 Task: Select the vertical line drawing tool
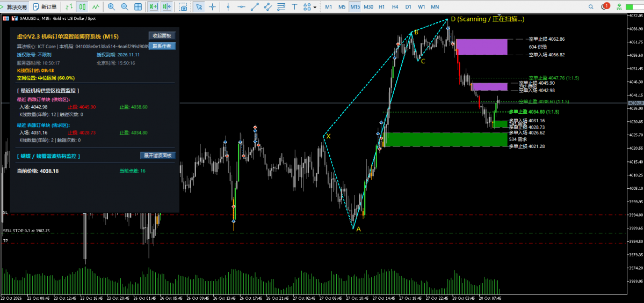[x=228, y=6]
